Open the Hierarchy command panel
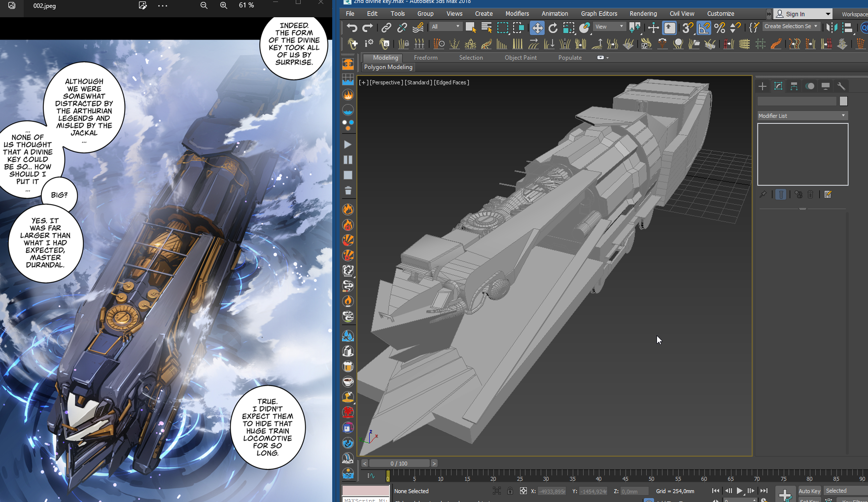The height and width of the screenshot is (502, 868). click(x=794, y=86)
